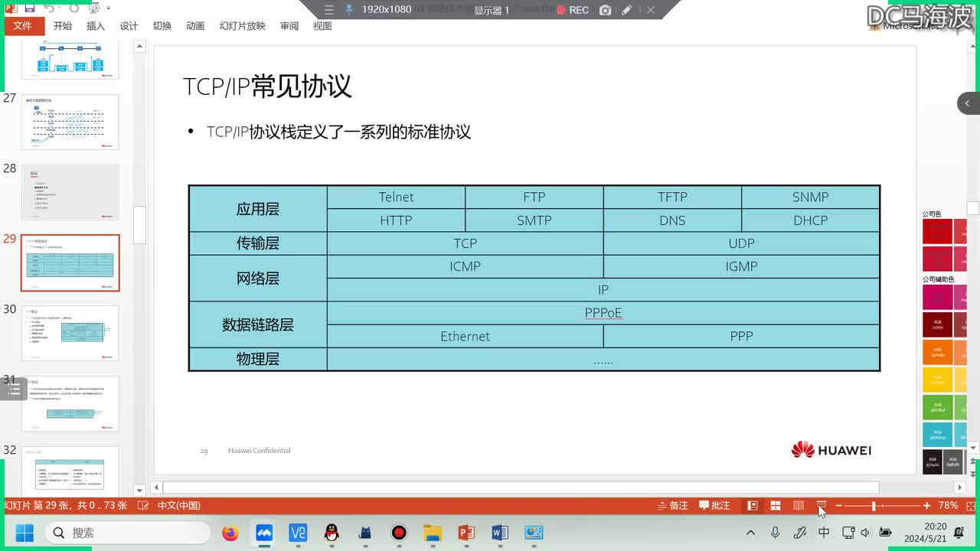Select the bright red company color swatch
The image size is (980, 551).
pos(937,231)
